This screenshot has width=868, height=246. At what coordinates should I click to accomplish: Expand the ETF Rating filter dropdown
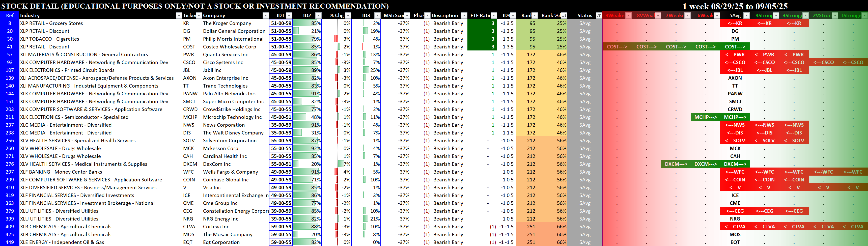[494, 15]
